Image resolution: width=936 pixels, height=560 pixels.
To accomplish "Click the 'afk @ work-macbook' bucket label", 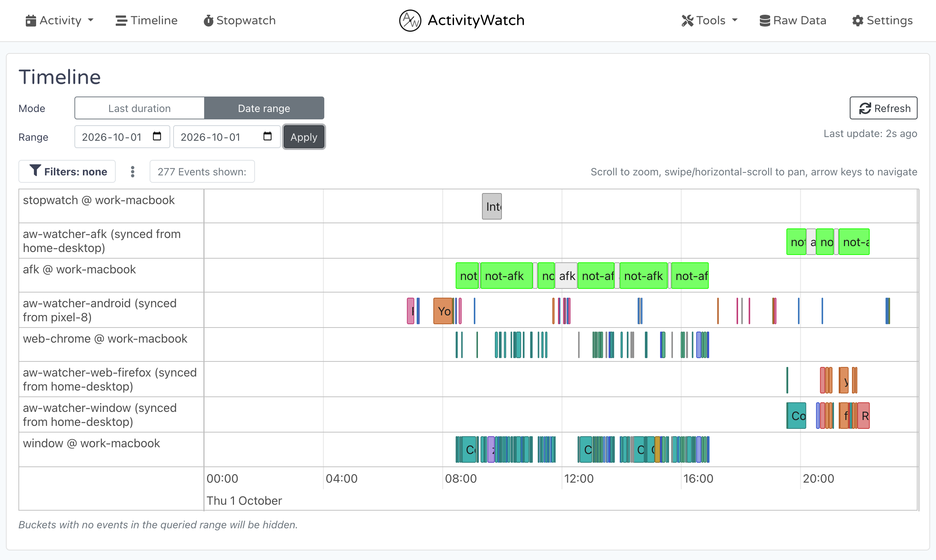I will click(79, 269).
